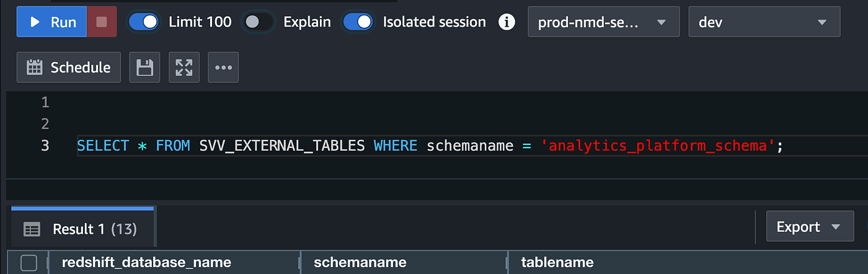Click the play icon on Run
Screen dimensions: 868x274
point(35,22)
